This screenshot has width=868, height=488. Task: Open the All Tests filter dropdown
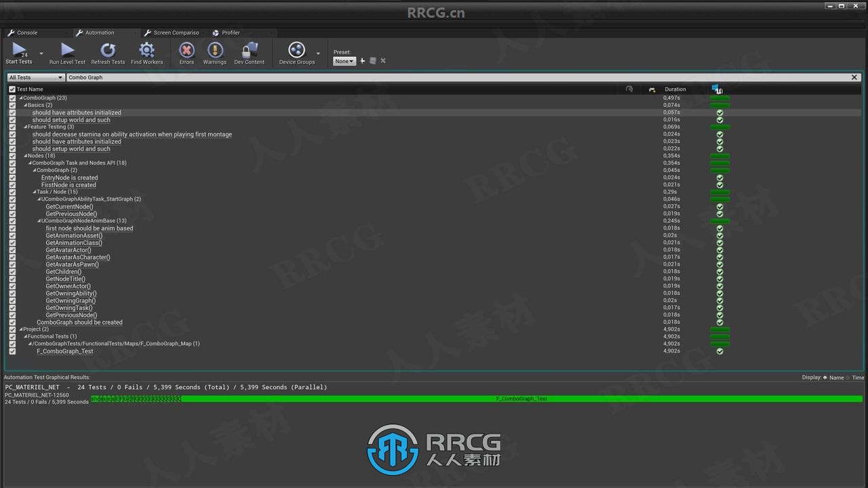[x=35, y=77]
